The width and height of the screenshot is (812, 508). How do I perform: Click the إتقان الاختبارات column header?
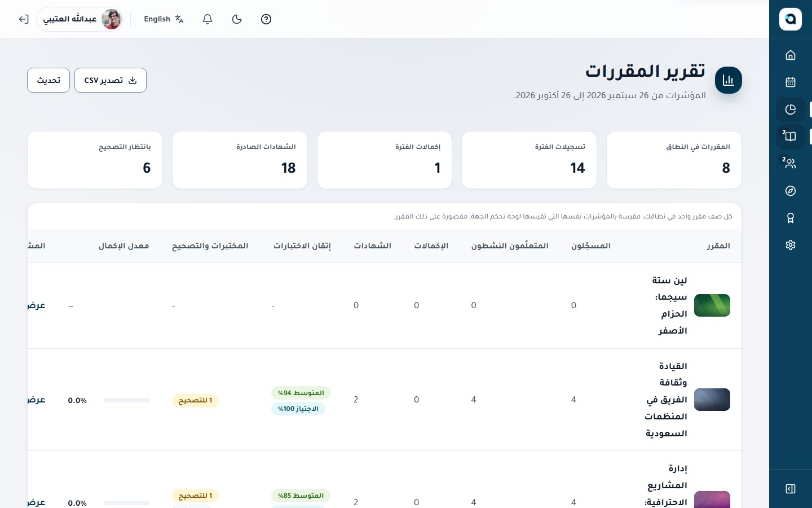coord(302,246)
